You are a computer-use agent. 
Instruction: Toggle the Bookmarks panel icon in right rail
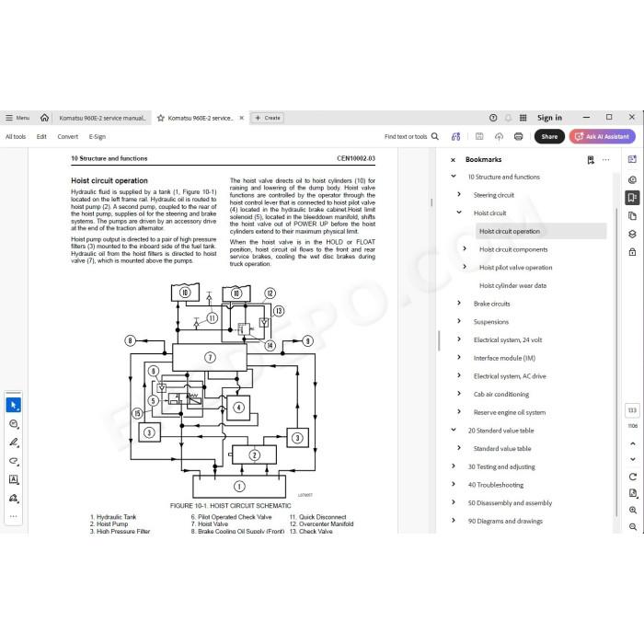632,198
